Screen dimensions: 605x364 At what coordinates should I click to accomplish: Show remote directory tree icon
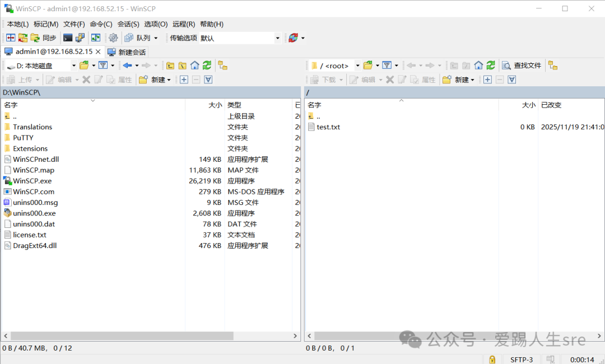pos(553,66)
